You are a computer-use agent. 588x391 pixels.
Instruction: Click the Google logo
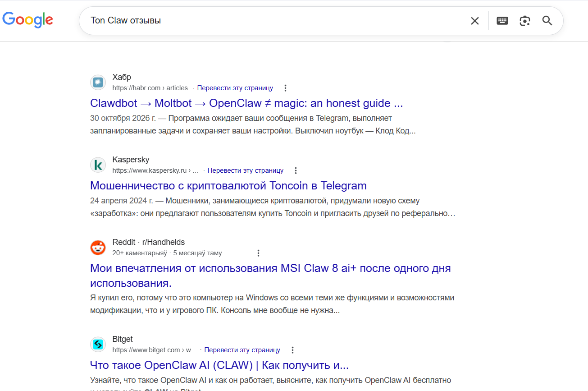(28, 20)
